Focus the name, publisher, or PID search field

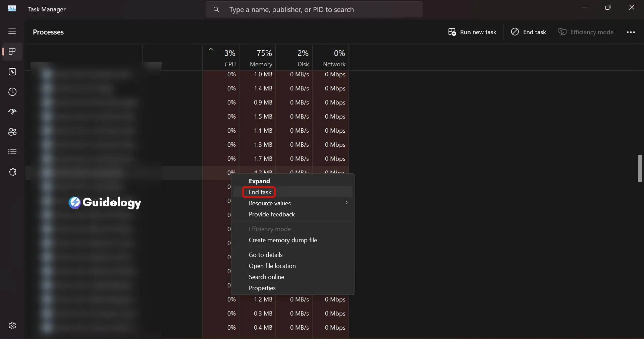314,9
